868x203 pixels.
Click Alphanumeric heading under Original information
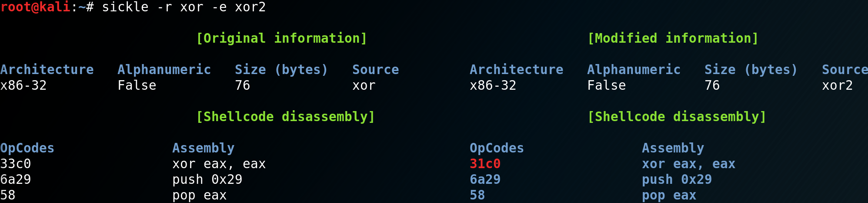pos(164,70)
